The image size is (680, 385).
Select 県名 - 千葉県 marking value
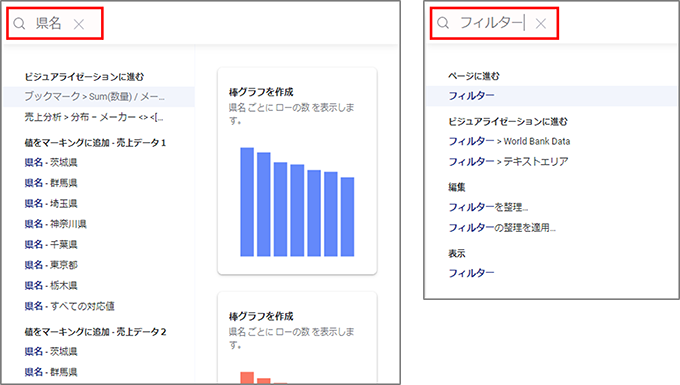coord(51,245)
